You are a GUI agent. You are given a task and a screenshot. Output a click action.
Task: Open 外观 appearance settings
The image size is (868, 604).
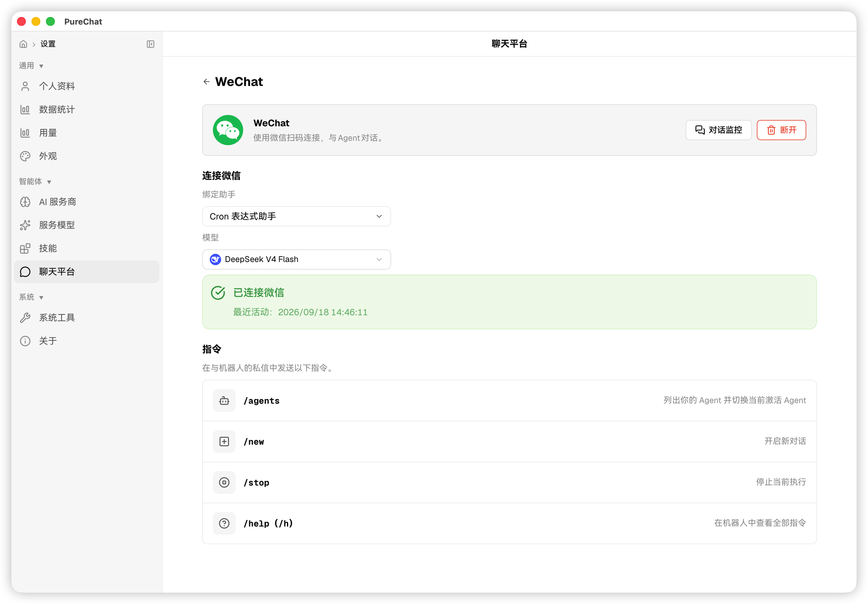(x=87, y=156)
